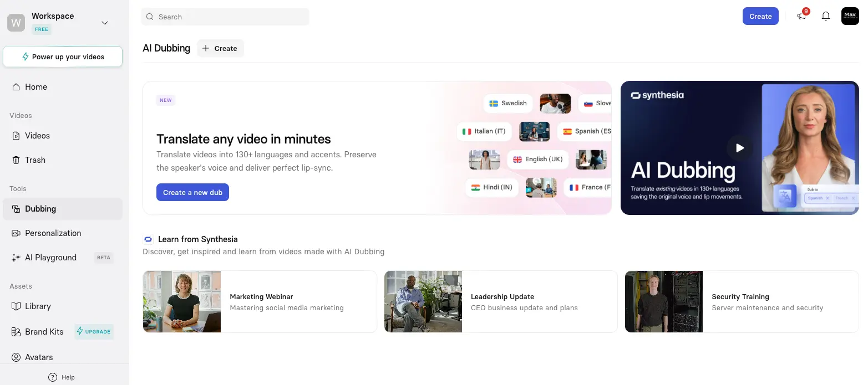Open Personalization tool in sidebar
The height and width of the screenshot is (385, 868).
click(x=63, y=233)
